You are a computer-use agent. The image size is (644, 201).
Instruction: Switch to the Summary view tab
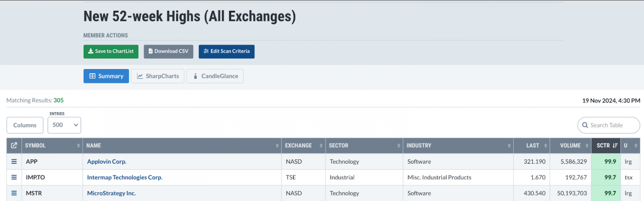pos(106,76)
